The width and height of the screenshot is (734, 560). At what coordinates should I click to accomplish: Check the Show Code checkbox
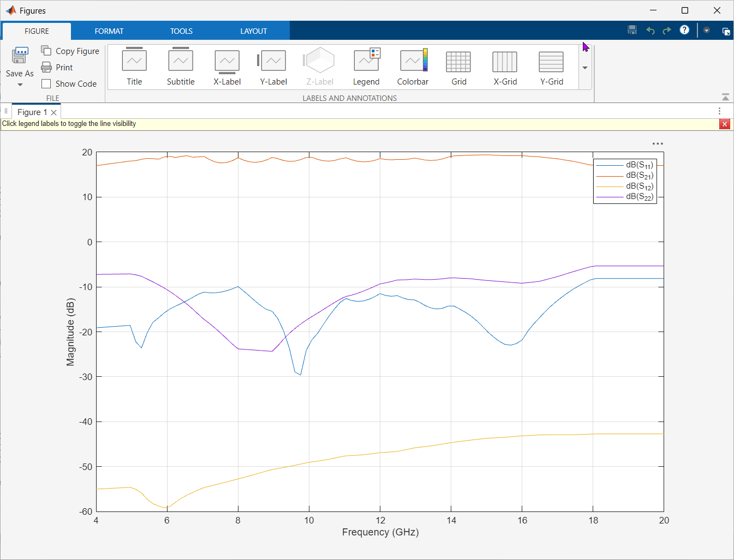click(x=46, y=84)
